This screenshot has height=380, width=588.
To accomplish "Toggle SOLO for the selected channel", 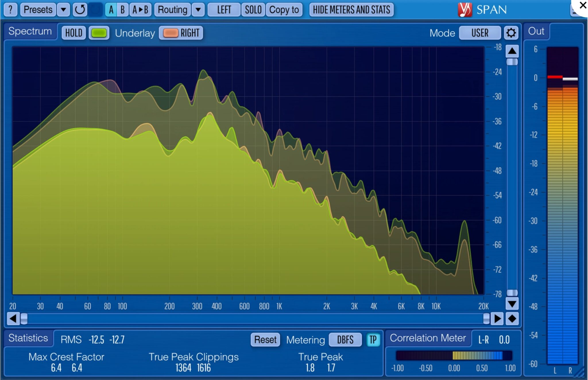I will coord(253,9).
